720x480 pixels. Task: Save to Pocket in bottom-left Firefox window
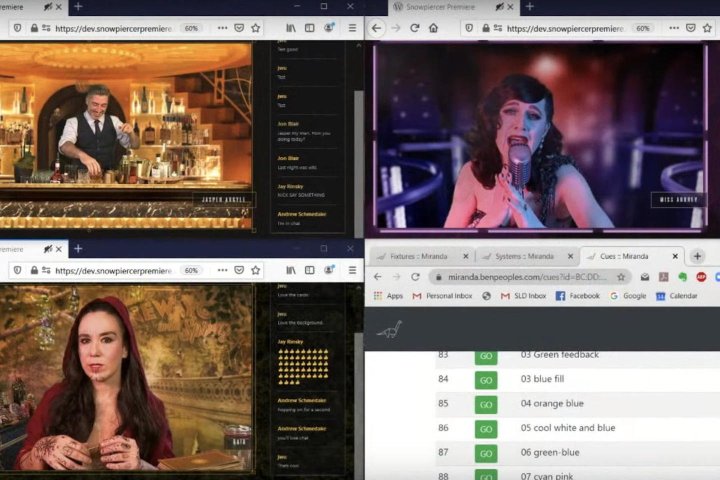pyautogui.click(x=239, y=270)
